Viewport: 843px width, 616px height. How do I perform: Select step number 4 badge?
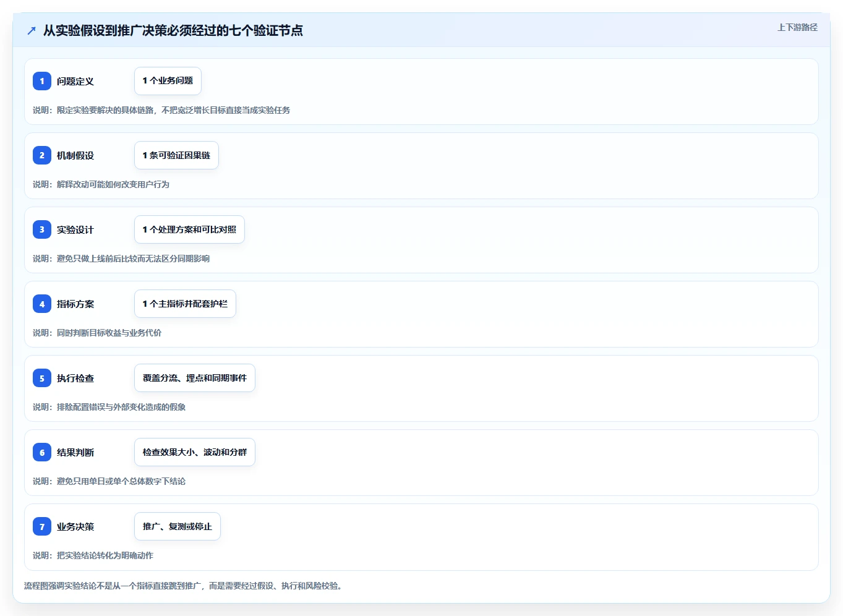tap(42, 304)
